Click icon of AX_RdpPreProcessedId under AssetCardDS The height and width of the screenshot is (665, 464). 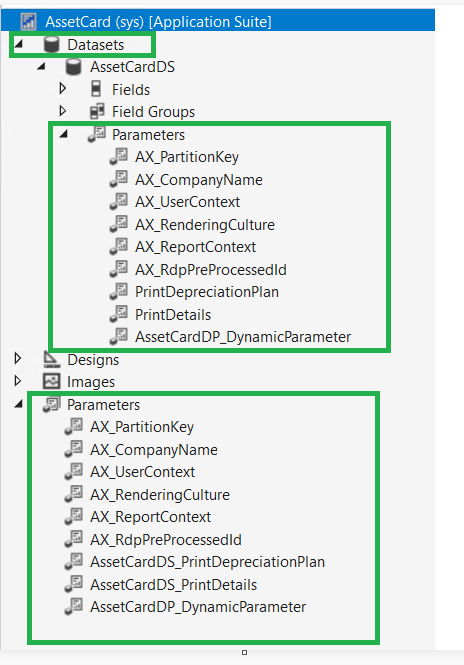coord(119,269)
